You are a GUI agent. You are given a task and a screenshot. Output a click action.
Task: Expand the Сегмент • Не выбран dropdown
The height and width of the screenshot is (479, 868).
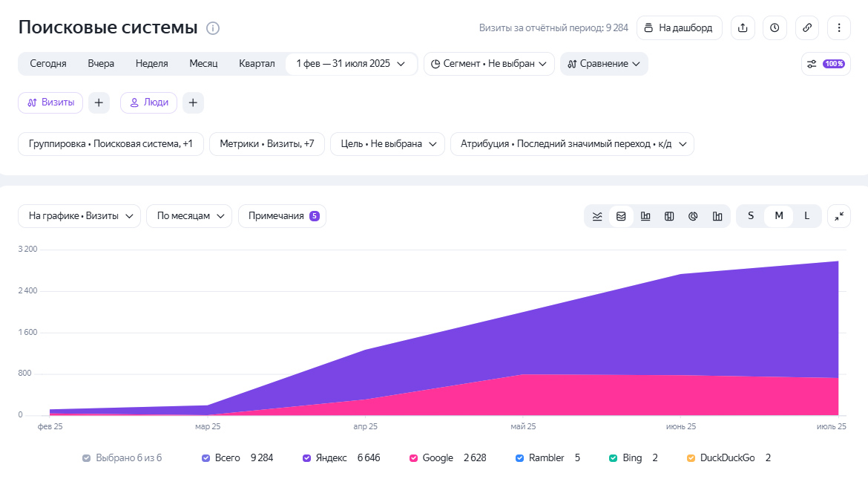pyautogui.click(x=489, y=64)
